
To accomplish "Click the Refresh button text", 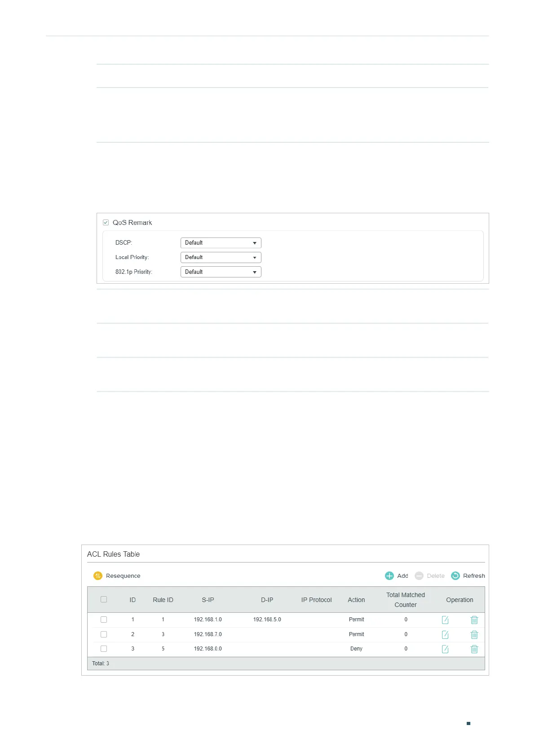I will tap(474, 576).
